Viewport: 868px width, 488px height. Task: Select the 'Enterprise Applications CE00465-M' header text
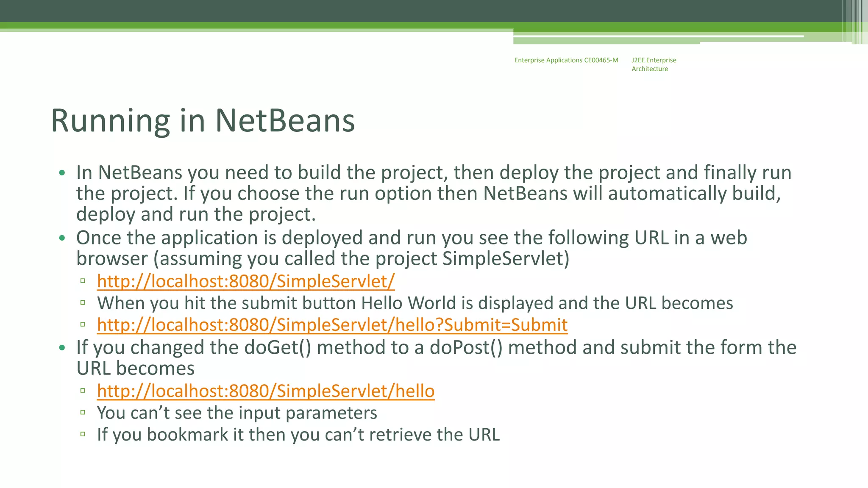point(566,60)
